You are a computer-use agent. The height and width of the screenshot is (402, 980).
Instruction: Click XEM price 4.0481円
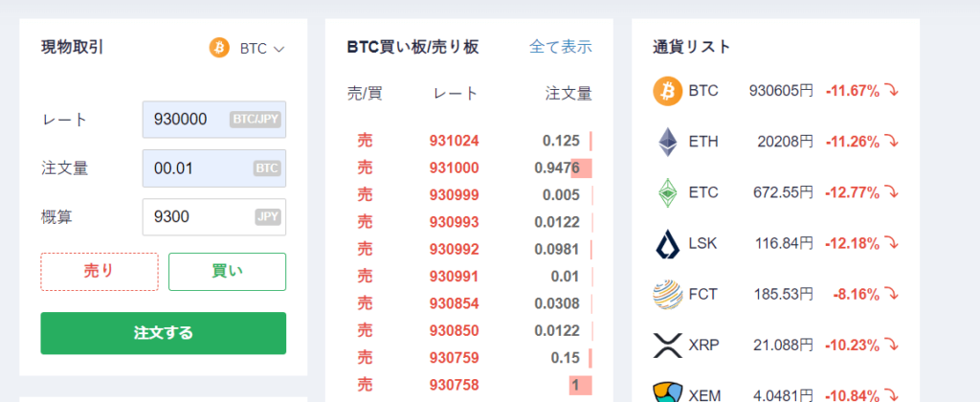pos(783,395)
